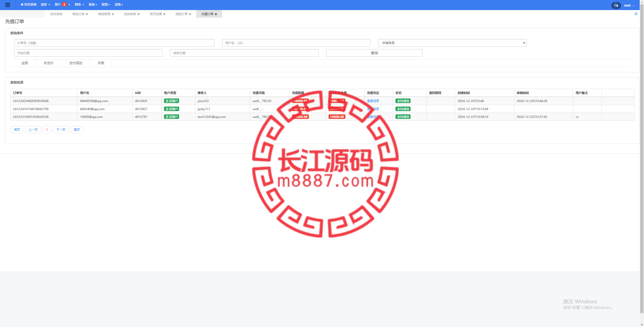The width and height of the screenshot is (644, 327).
Task: Switch to the 商品分类 tab
Action: click(78, 14)
